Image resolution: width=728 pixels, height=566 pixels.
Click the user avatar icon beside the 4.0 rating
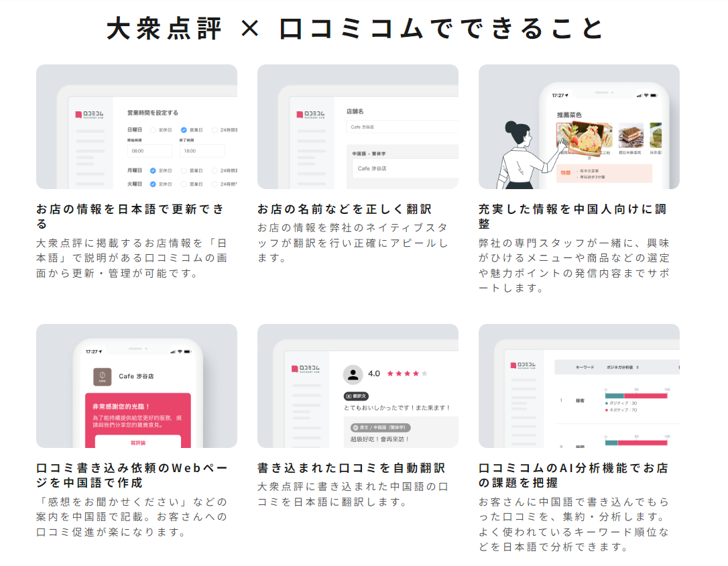pos(353,374)
